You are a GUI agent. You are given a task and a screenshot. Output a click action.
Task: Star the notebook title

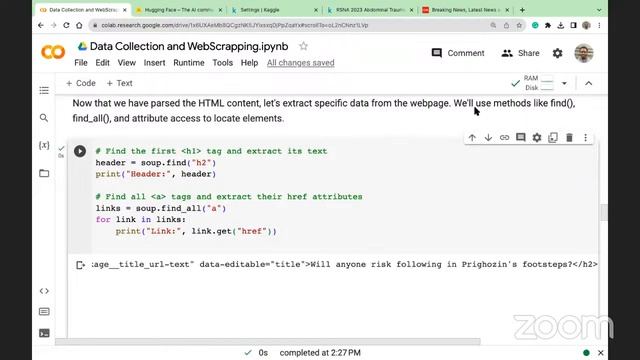click(x=303, y=46)
